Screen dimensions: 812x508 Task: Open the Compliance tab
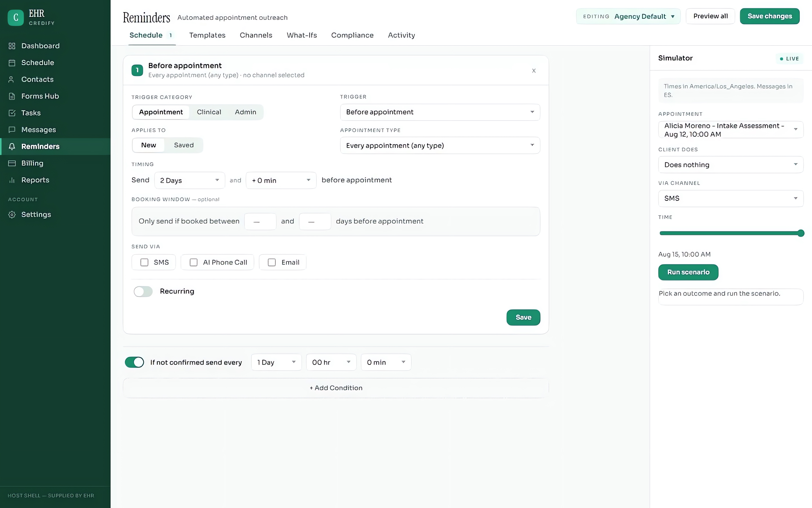(x=352, y=35)
